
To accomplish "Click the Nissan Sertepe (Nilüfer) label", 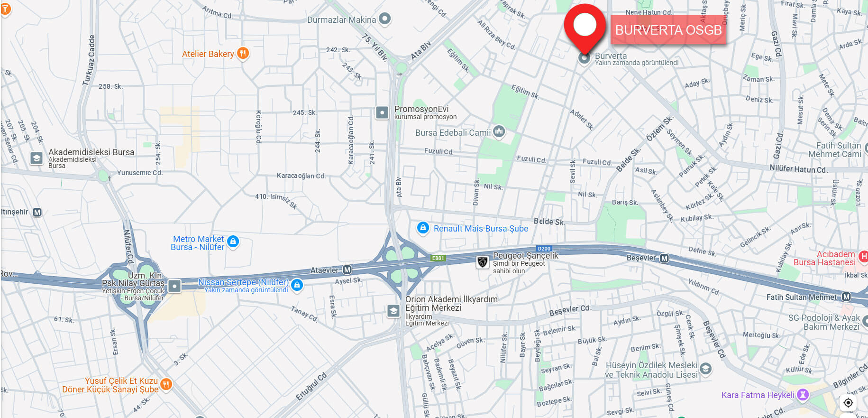I will [x=243, y=282].
